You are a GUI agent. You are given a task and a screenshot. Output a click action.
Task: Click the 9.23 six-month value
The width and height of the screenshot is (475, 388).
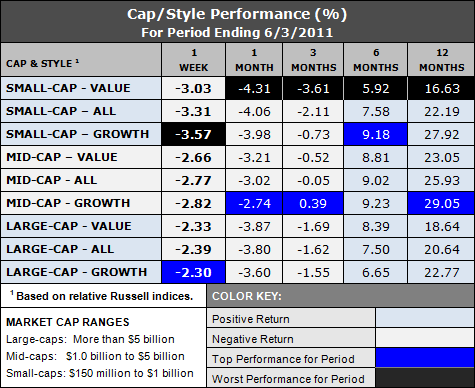[x=376, y=203]
